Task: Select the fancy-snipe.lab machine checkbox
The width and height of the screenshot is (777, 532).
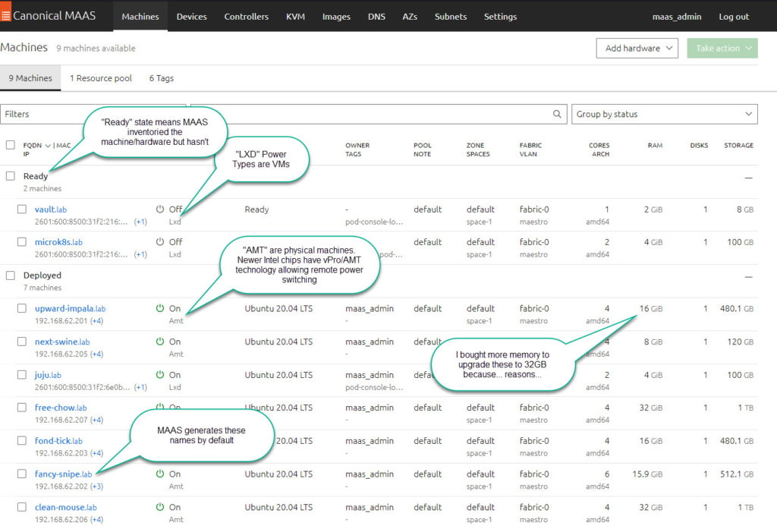Action: (x=22, y=474)
